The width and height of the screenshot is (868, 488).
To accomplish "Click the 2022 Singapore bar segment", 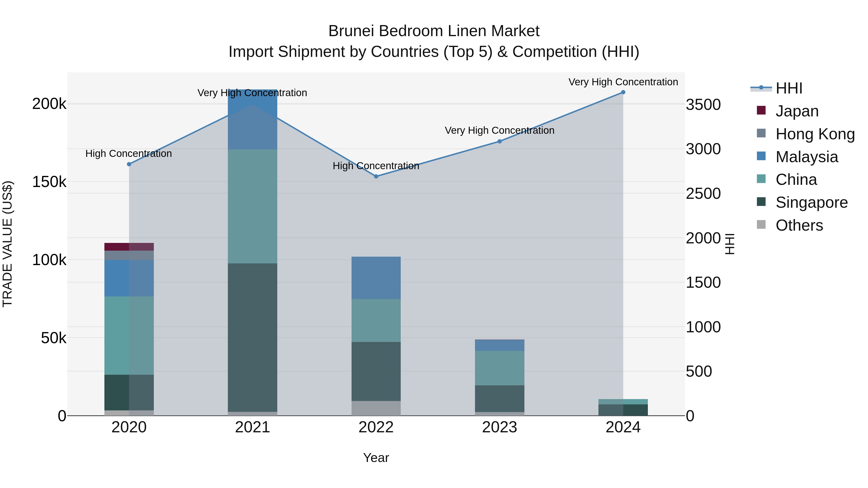I will 376,371.
